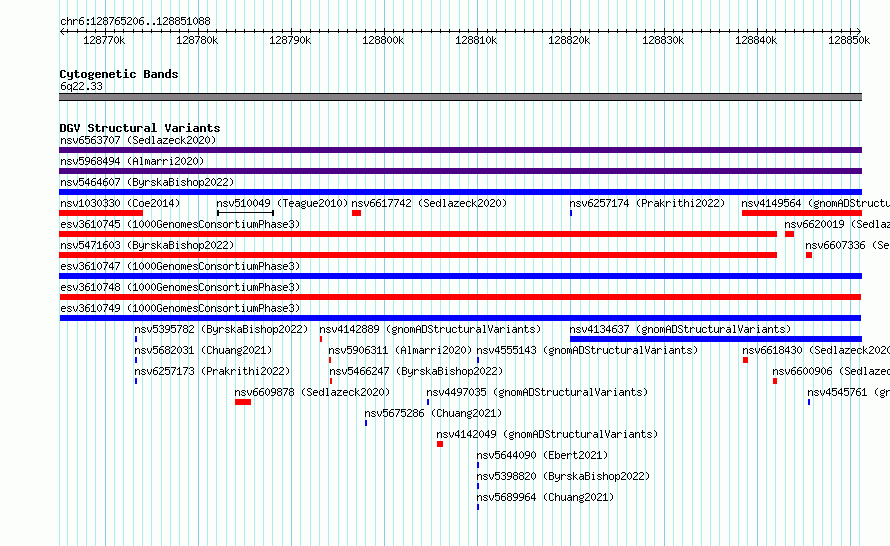Click the long red bar of esv3610745
The image size is (890, 546).
pyautogui.click(x=418, y=234)
